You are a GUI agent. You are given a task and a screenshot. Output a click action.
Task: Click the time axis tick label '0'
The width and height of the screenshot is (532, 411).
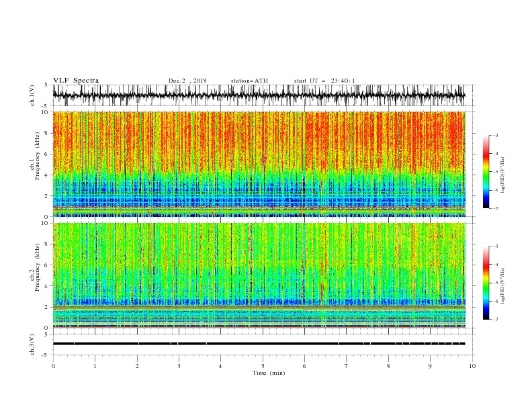[53, 366]
